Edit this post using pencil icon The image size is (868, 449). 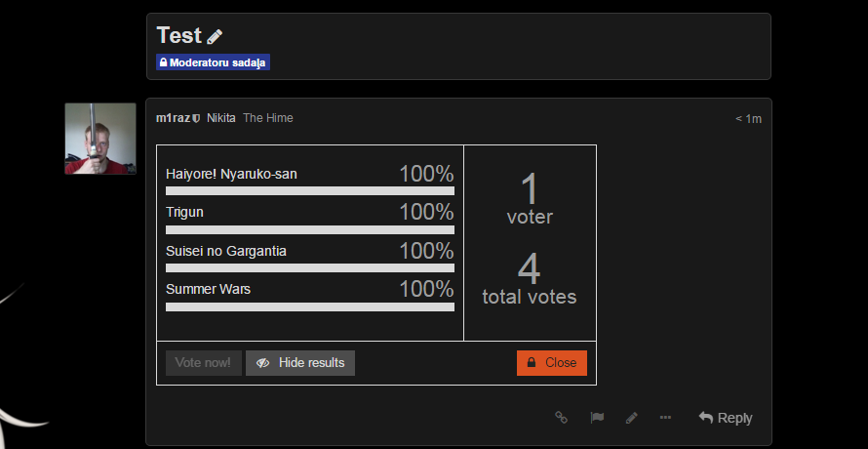631,417
